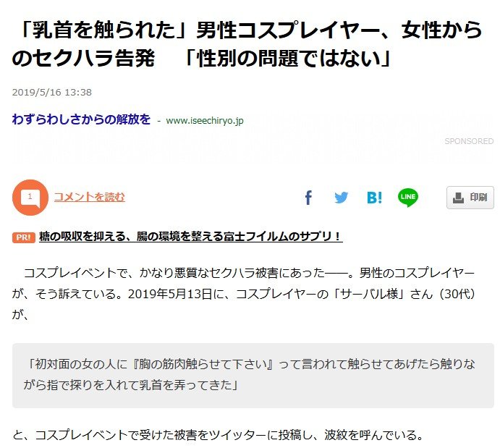This screenshot has width=500, height=448.
Task: Click the printer icon inside 印刷 button
Action: pos(458,198)
